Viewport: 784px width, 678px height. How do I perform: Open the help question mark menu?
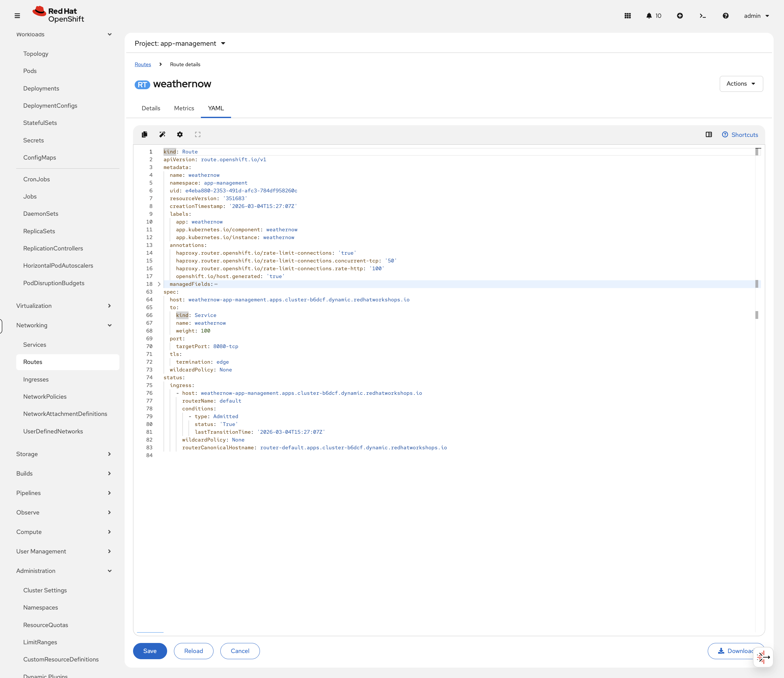[725, 16]
